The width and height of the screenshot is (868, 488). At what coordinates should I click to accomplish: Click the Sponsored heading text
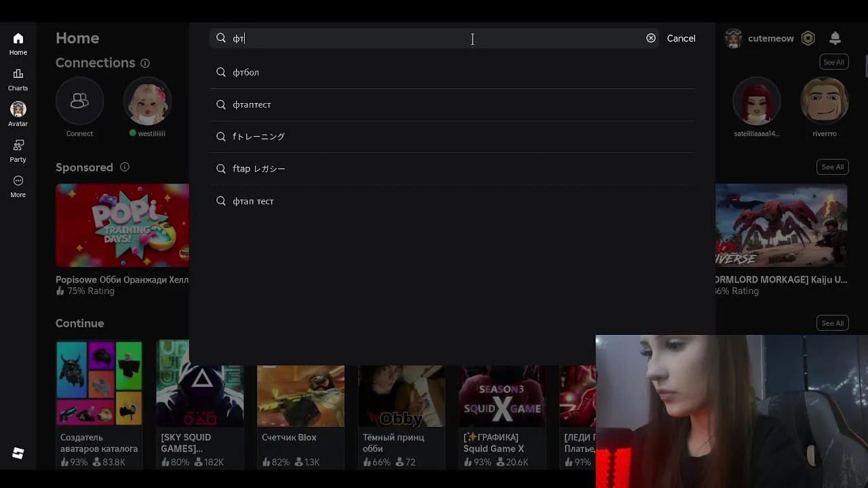[x=84, y=167]
